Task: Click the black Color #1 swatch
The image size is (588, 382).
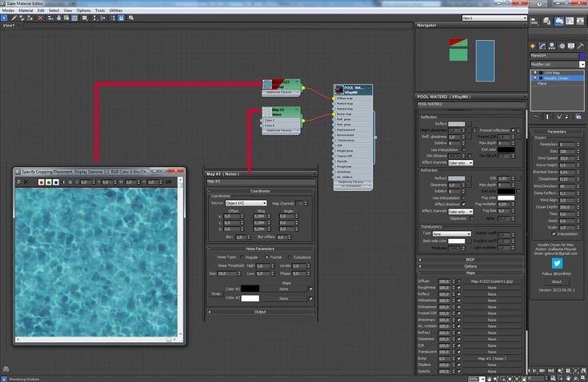Action: coord(250,288)
